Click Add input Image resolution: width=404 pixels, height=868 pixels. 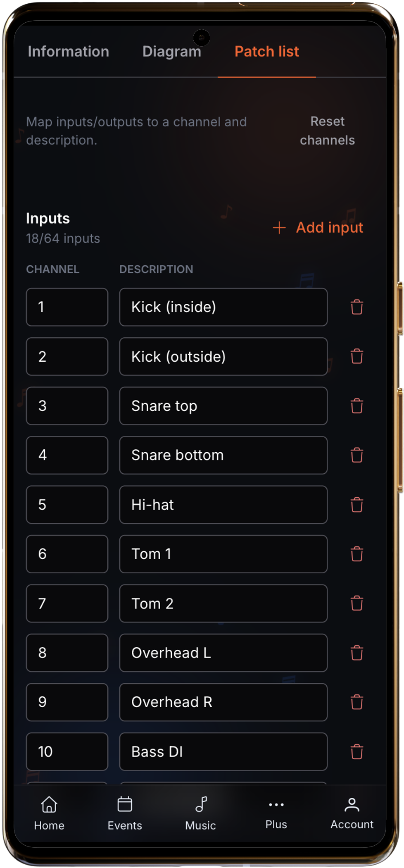pos(318,228)
